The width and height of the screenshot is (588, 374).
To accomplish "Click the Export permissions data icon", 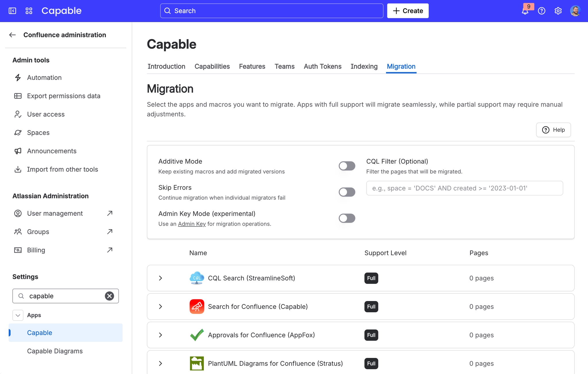I will [x=18, y=96].
